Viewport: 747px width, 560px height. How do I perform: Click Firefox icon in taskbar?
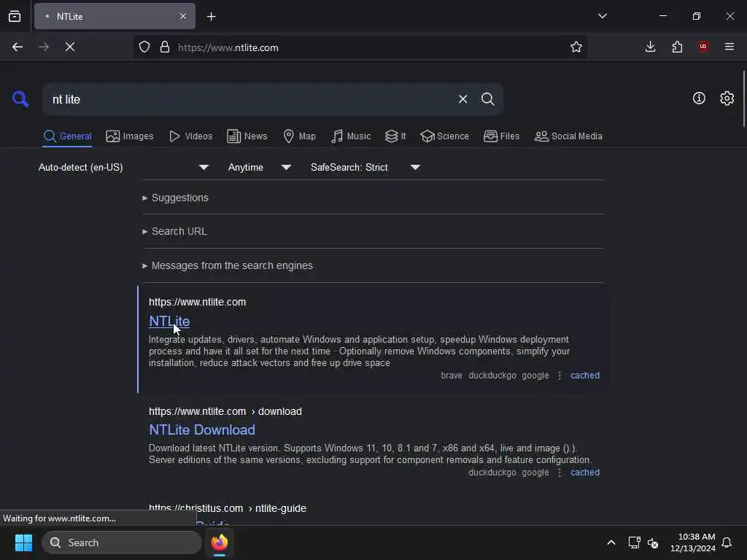220,542
